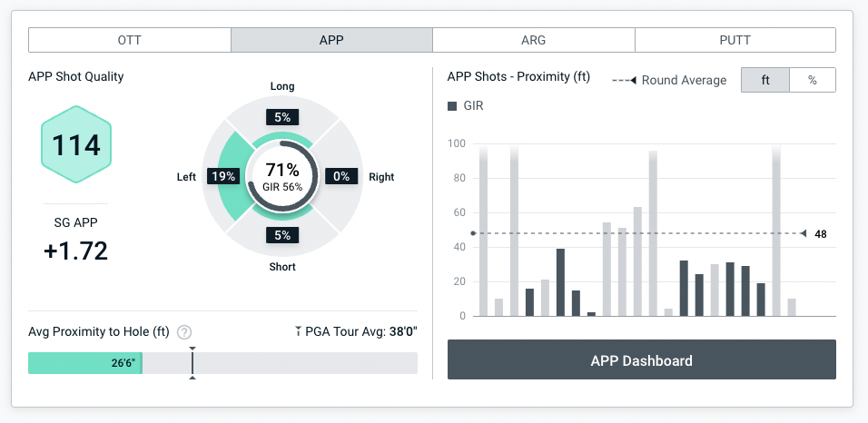Click the Right 0% miss label

click(341, 176)
